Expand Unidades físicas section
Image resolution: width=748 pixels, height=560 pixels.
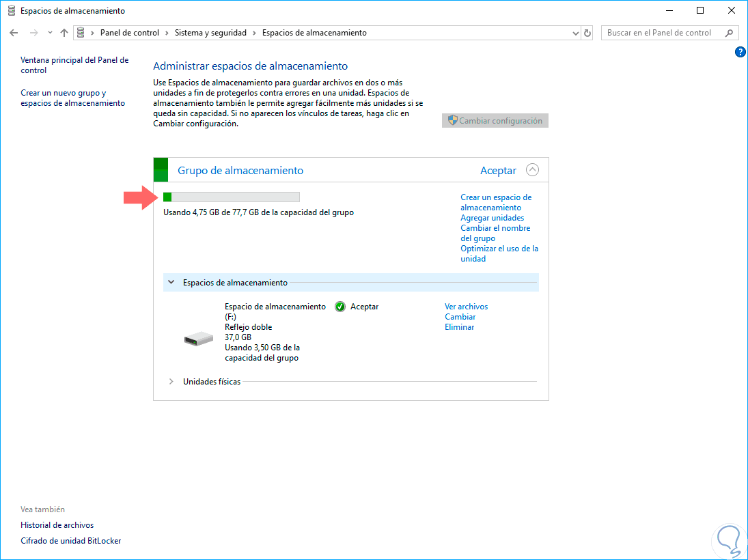point(171,382)
